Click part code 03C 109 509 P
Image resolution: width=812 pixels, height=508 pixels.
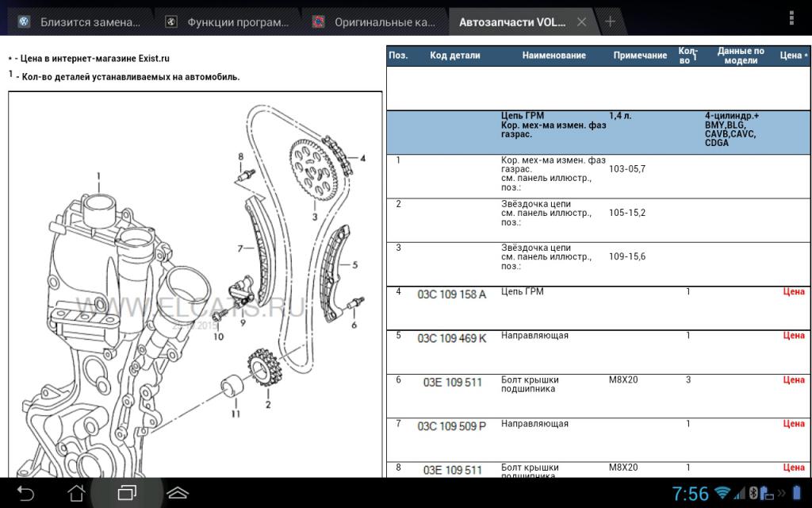coord(451,426)
